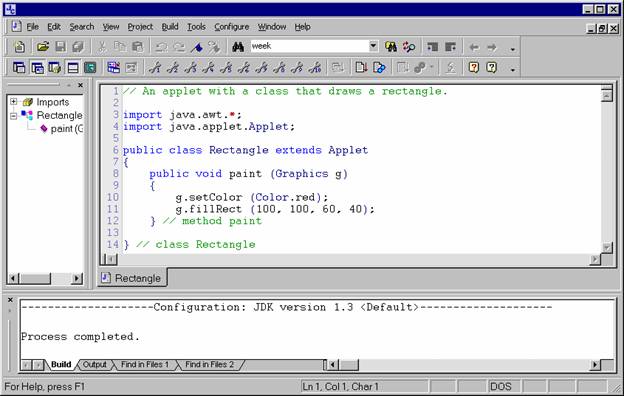
Task: Open the first toolbar overflow options arrow
Action: coord(513,49)
